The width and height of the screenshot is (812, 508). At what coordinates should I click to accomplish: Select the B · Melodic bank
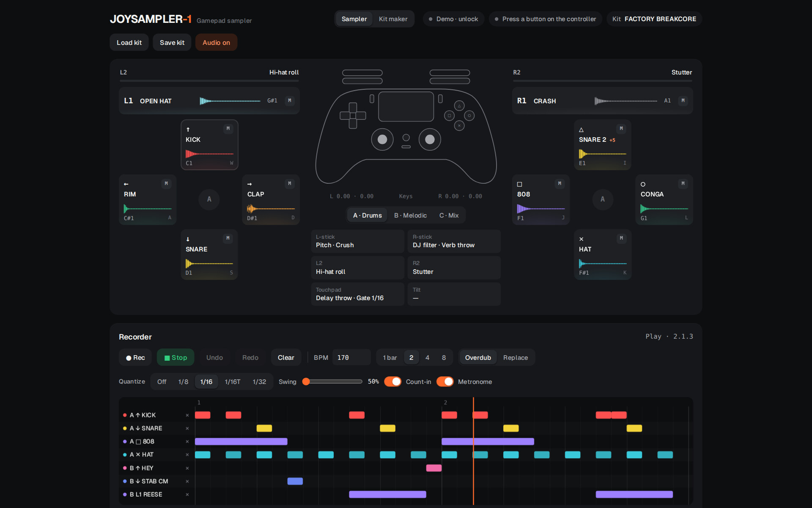(x=410, y=215)
